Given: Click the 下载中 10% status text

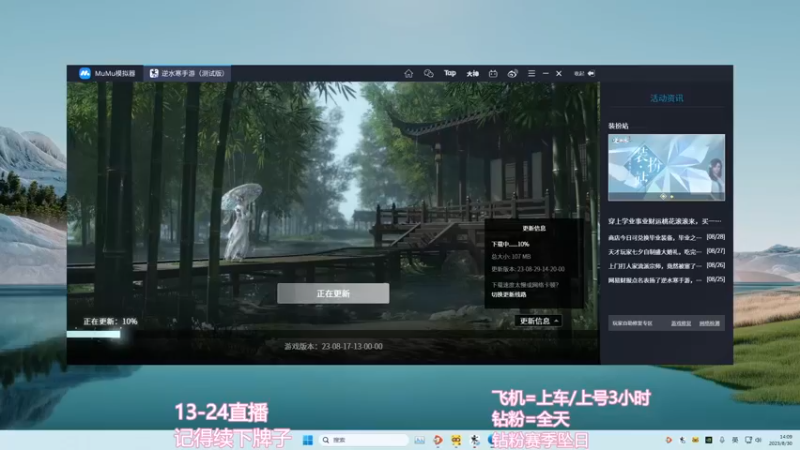Looking at the screenshot, I should [x=510, y=244].
